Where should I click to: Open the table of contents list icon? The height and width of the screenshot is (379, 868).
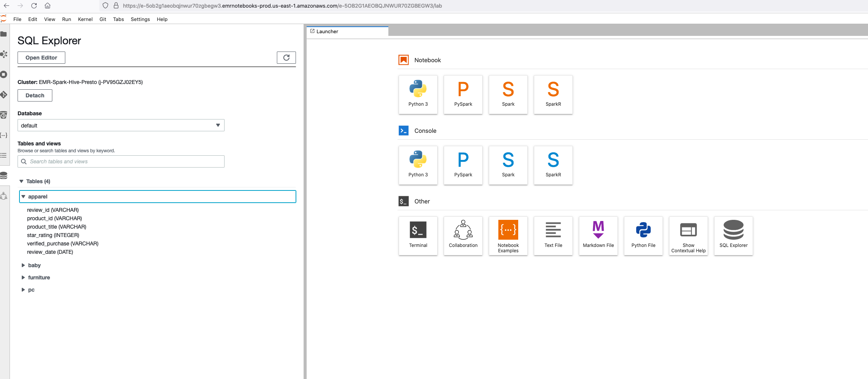click(x=4, y=155)
